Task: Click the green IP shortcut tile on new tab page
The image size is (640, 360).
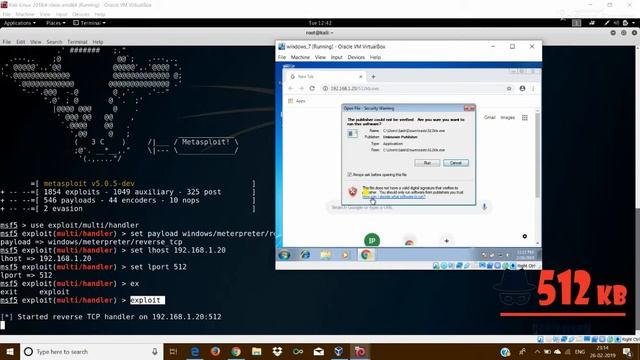Action: point(372,240)
